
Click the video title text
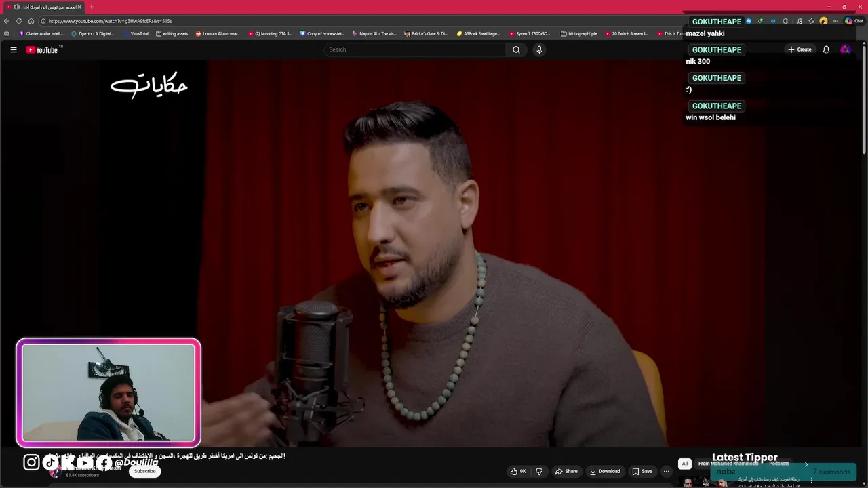click(167, 456)
